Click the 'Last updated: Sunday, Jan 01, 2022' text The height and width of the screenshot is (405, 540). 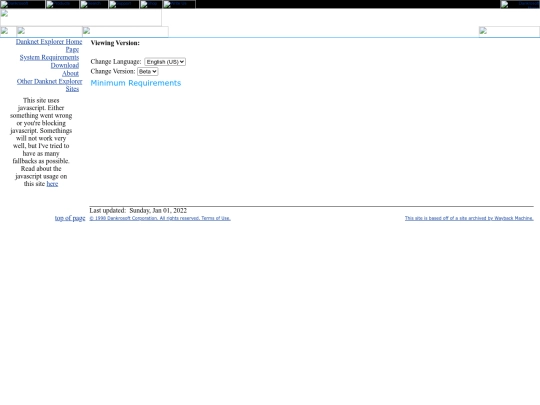(138, 210)
